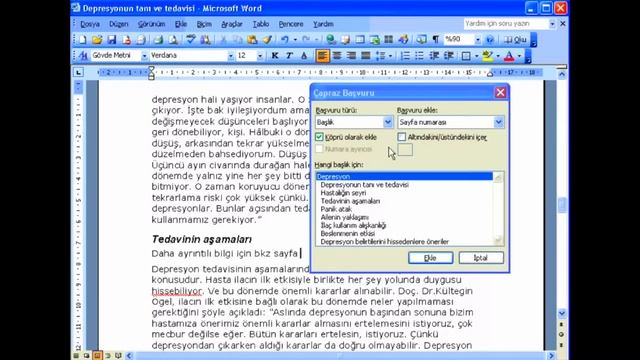This screenshot has height=360, width=640.
Task: Open the font dropdown showing Verdana
Action: point(231,56)
